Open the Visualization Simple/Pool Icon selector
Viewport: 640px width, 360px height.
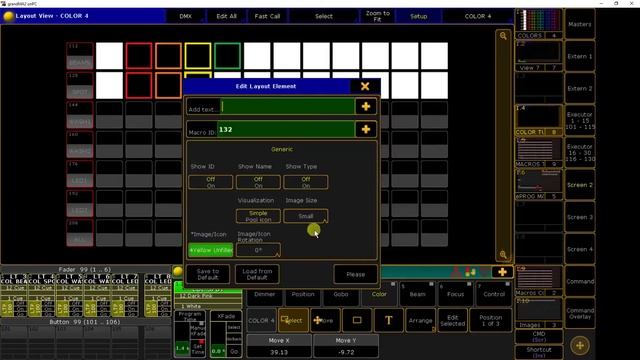click(x=258, y=216)
